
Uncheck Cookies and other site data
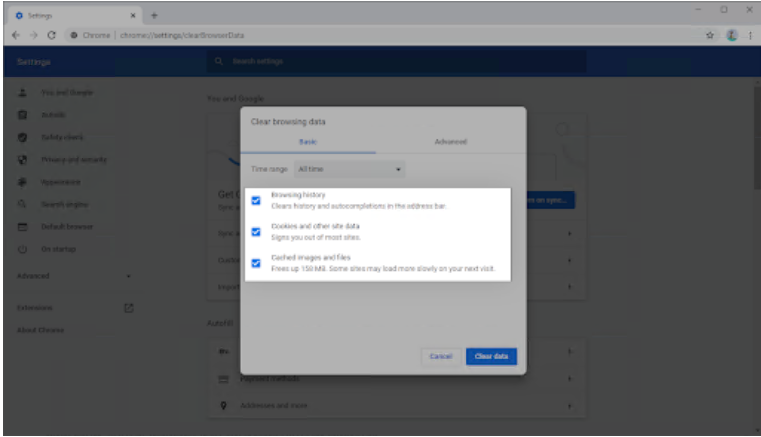256,232
